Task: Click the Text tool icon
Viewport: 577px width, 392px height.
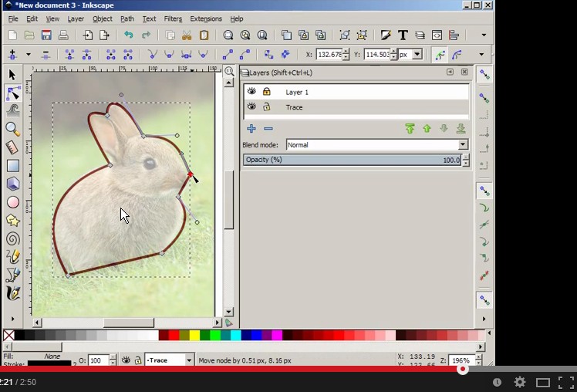Action: pyautogui.click(x=403, y=35)
